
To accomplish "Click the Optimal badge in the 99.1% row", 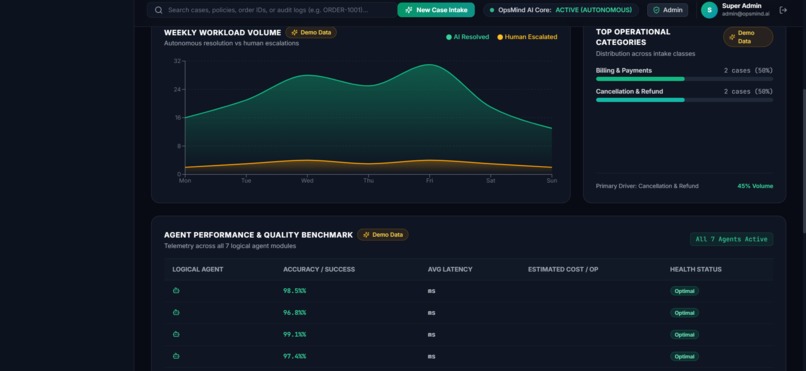I will coord(684,335).
